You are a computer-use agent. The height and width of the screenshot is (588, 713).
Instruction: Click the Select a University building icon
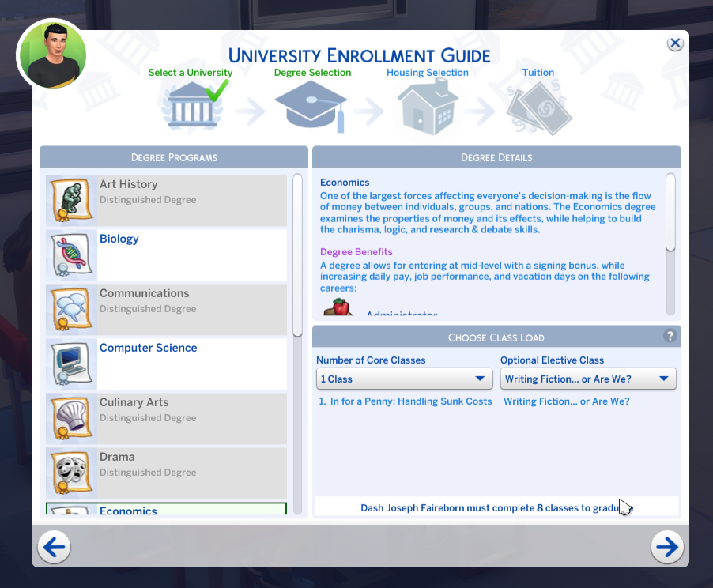pos(192,105)
